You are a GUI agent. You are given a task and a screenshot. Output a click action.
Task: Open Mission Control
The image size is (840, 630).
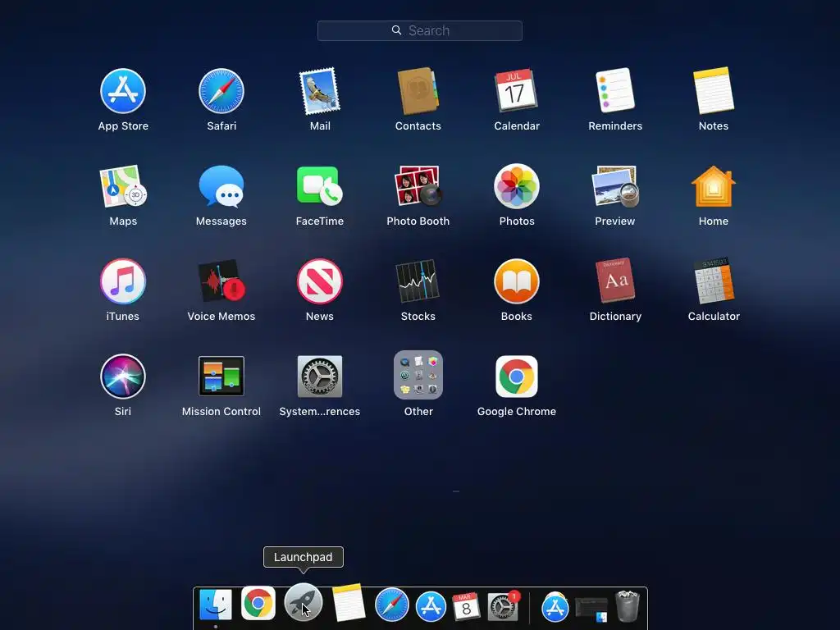[x=221, y=376]
